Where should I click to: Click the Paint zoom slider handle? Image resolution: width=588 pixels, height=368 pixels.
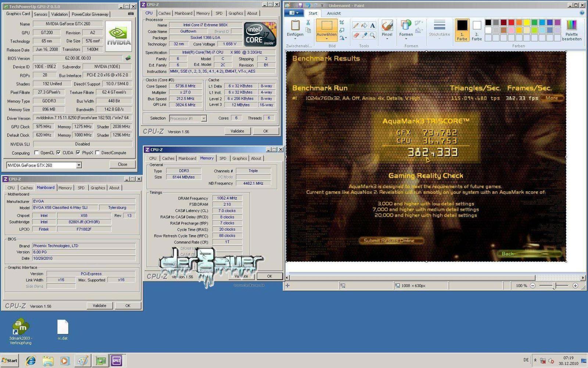pyautogui.click(x=555, y=286)
